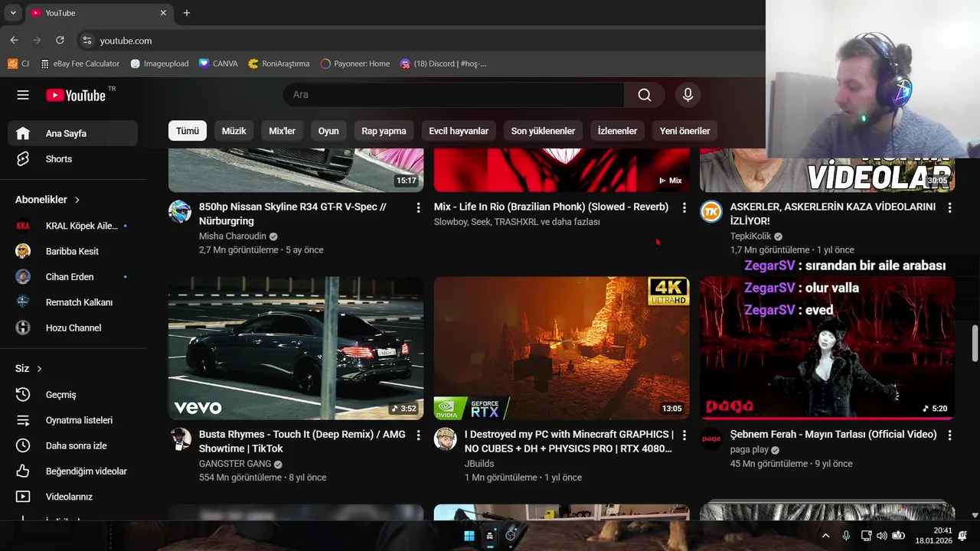The image size is (980, 551).
Task: Select the Mix'ler filter chip
Action: pyautogui.click(x=282, y=131)
